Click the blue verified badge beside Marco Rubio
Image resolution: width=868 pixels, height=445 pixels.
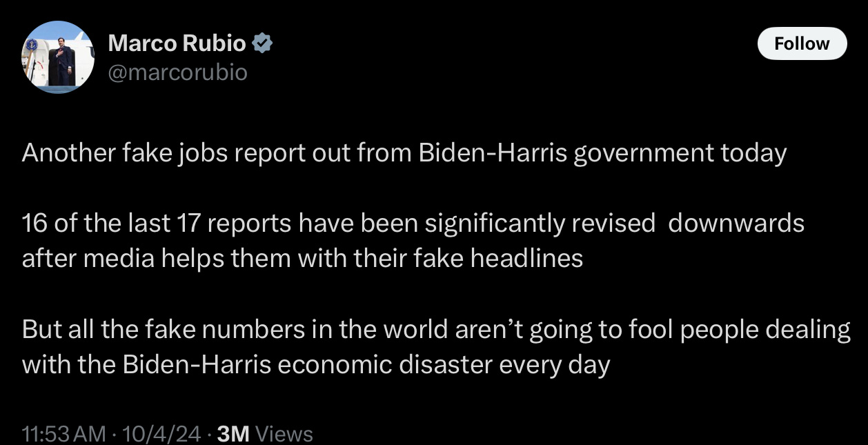click(262, 43)
